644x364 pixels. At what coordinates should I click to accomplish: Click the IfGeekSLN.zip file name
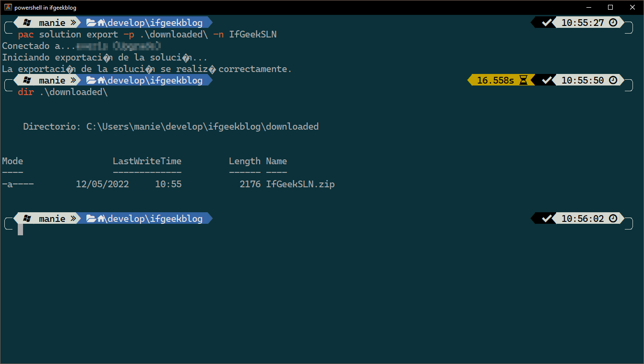click(300, 184)
